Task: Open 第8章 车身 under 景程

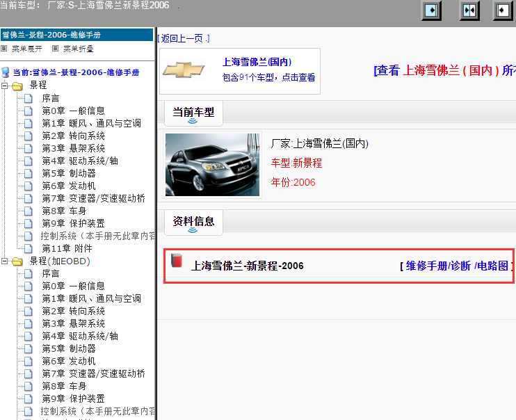Action: pyautogui.click(x=64, y=211)
